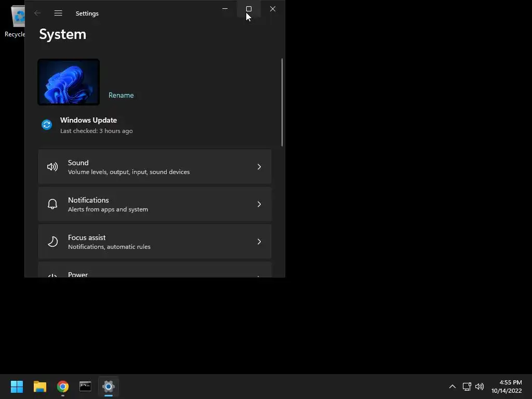Expand the Focus assist settings chevron
Image resolution: width=532 pixels, height=399 pixels.
pos(259,242)
